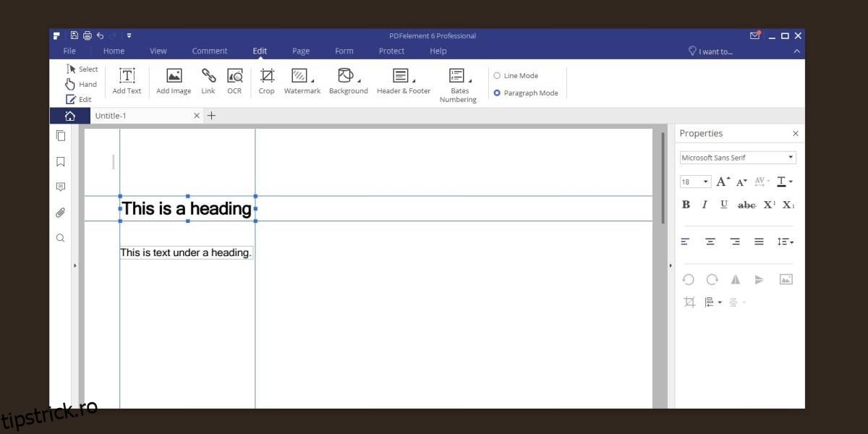Open a new tab with plus button
868x434 pixels.
point(211,116)
